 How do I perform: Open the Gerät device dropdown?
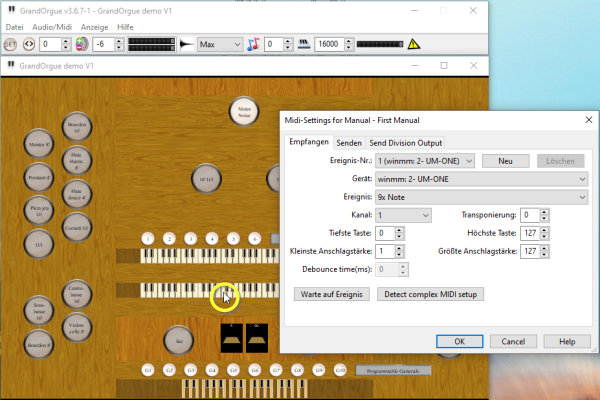481,179
